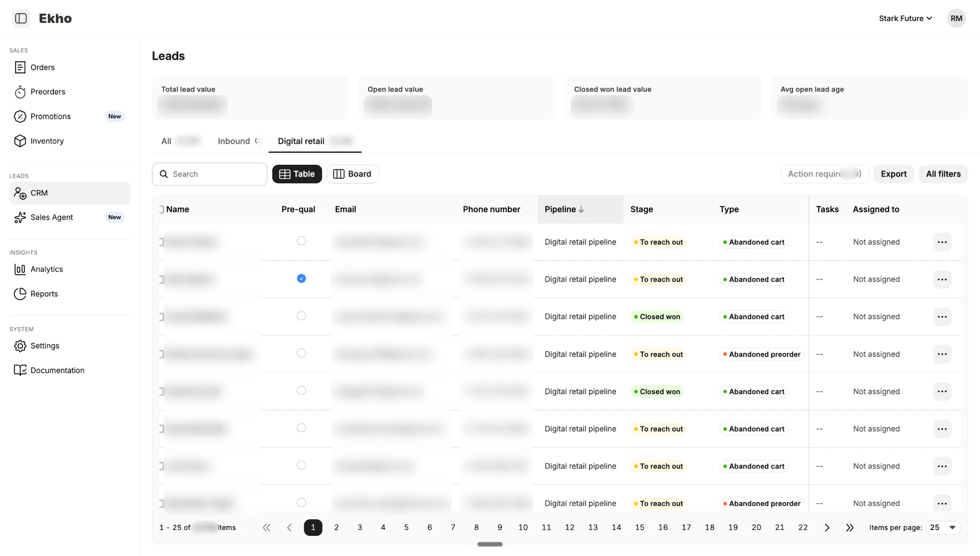Go to the next page arrow
980x556 pixels.
pyautogui.click(x=827, y=528)
